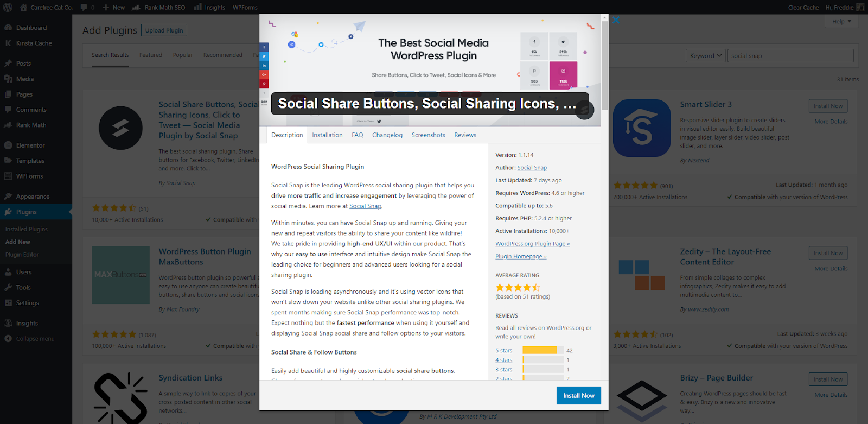
Task: Switch to the Changelog tab
Action: [387, 135]
